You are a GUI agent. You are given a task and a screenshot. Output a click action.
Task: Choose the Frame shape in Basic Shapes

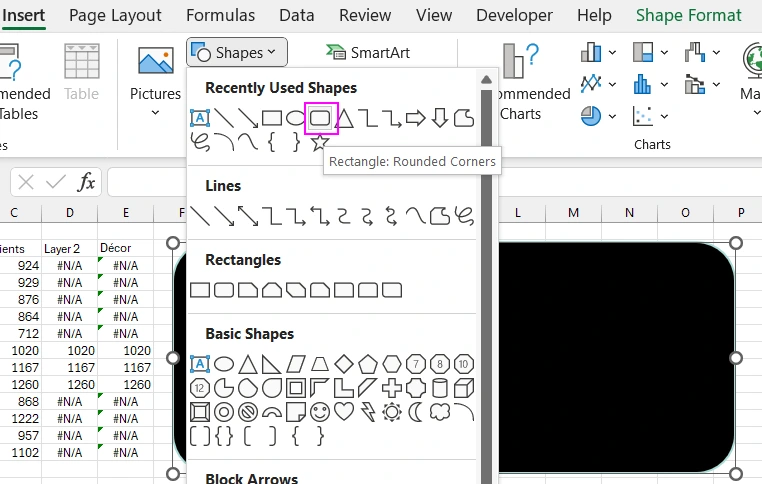tap(296, 388)
